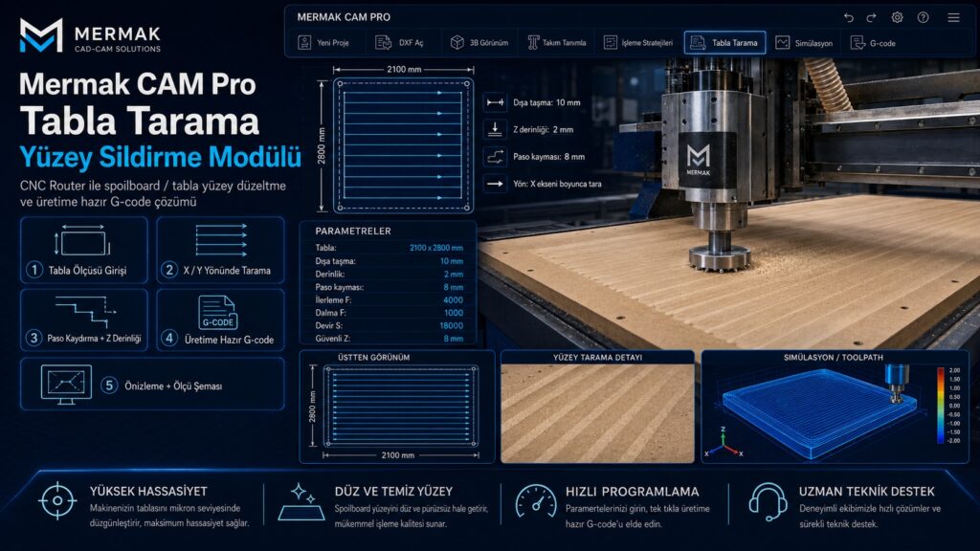Click the stepped paso shift icon
The height and width of the screenshot is (551, 980).
[85, 311]
